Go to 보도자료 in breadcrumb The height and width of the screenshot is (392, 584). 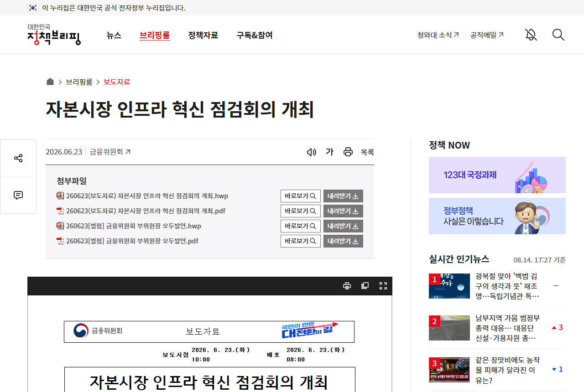coord(117,82)
